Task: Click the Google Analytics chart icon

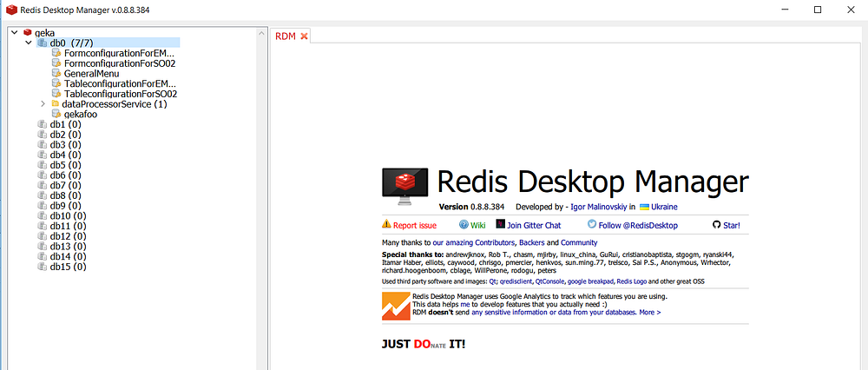Action: click(x=396, y=306)
